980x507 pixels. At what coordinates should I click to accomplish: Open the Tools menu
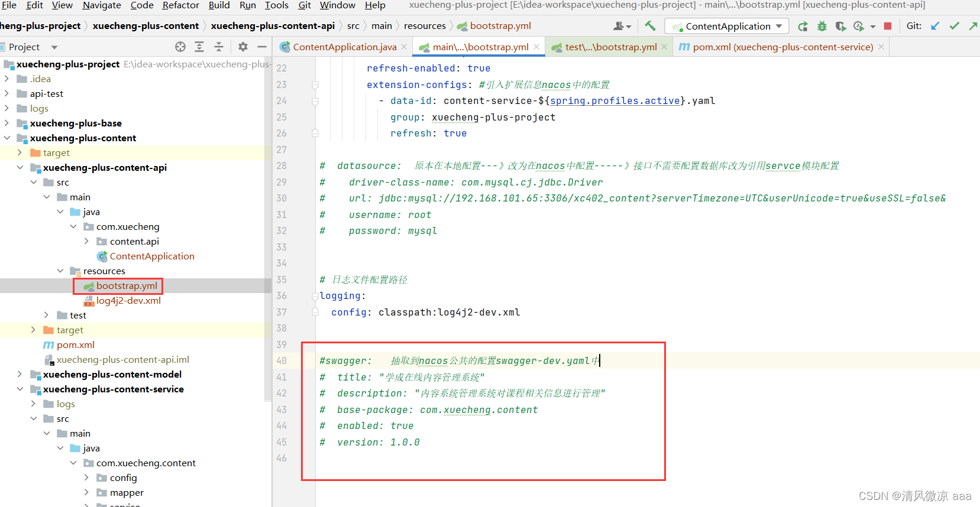[276, 5]
